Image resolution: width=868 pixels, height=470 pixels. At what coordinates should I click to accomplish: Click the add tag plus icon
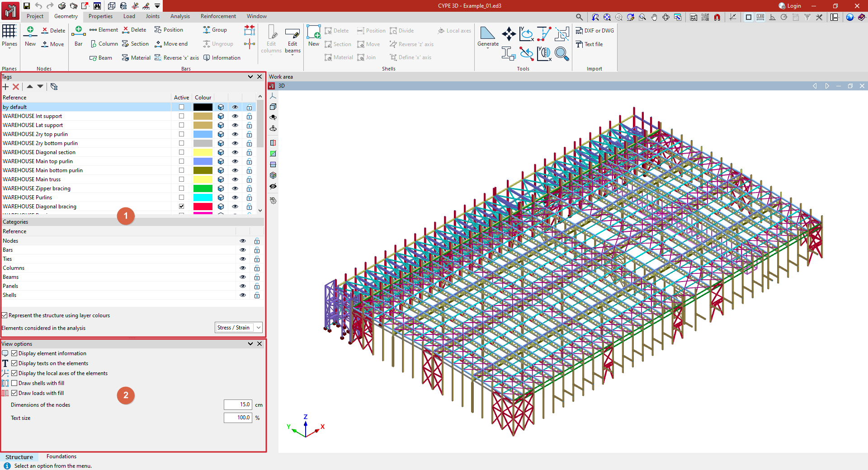coord(5,87)
